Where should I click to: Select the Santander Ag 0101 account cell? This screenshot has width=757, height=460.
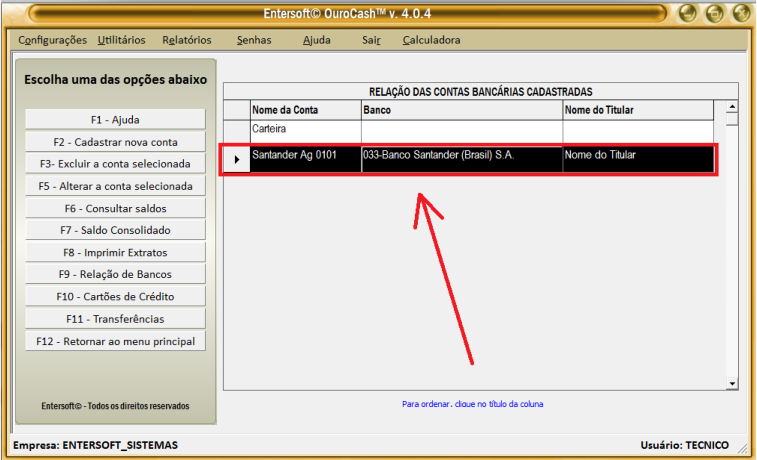306,158
